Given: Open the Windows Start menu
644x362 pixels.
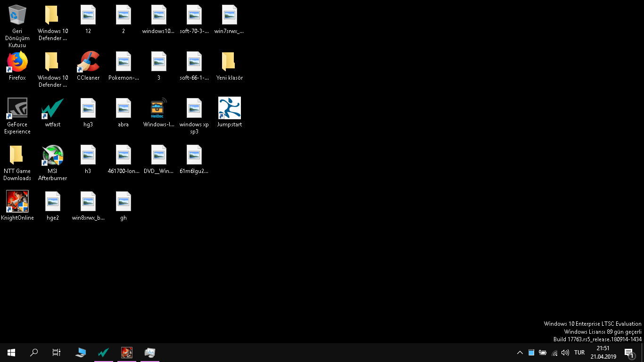Looking at the screenshot, I should pos(11,353).
